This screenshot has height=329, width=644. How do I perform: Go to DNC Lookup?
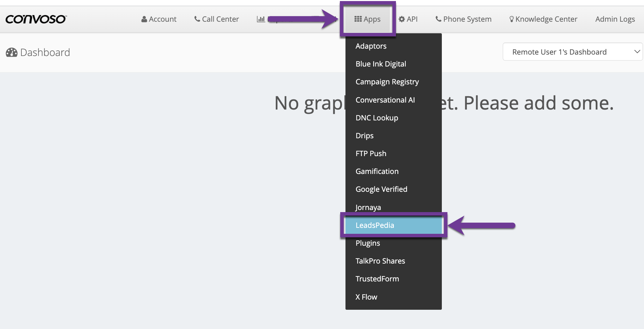click(377, 118)
